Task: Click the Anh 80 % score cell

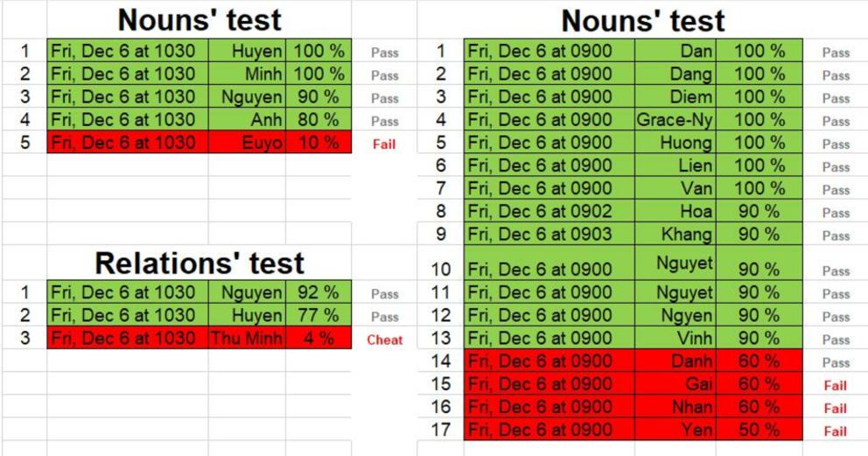Action: pos(318,120)
